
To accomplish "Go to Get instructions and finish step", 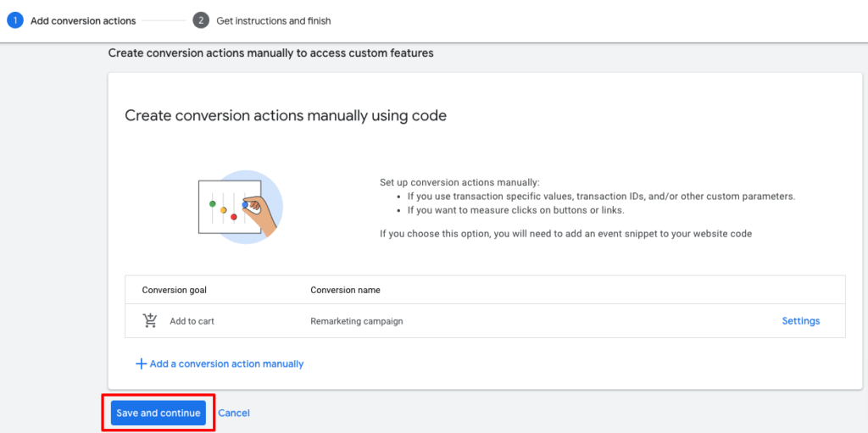I will click(x=274, y=21).
